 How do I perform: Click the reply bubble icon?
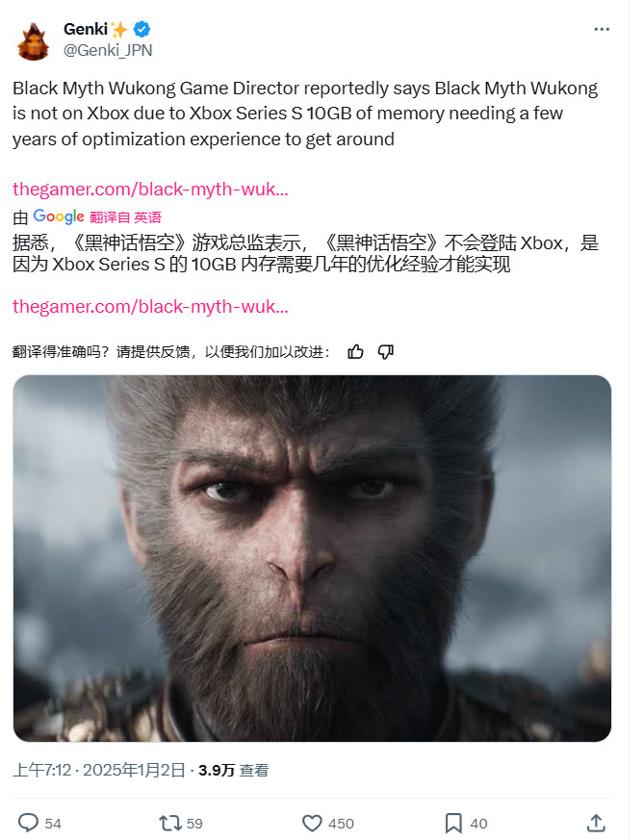(29, 823)
